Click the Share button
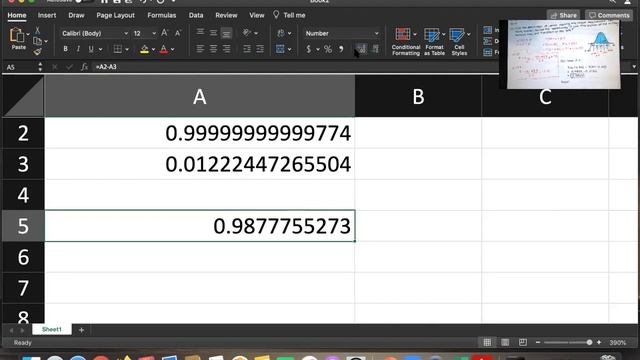The width and height of the screenshot is (640, 360). pyautogui.click(x=564, y=15)
